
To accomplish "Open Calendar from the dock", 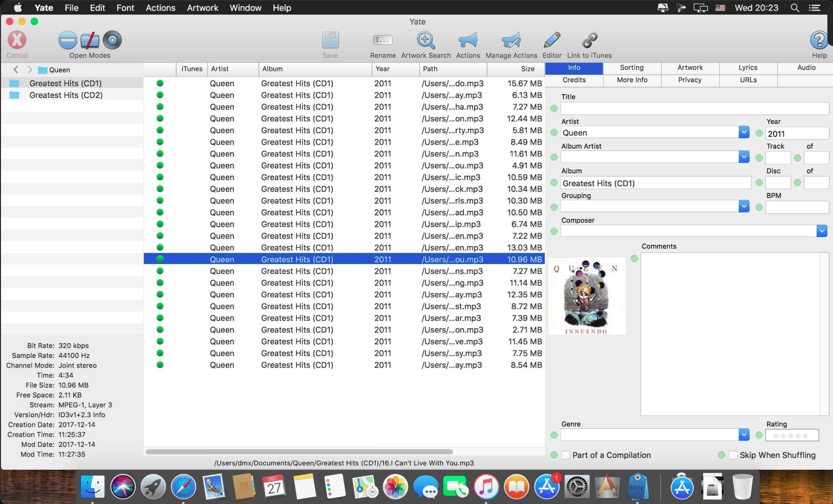I will pyautogui.click(x=274, y=487).
